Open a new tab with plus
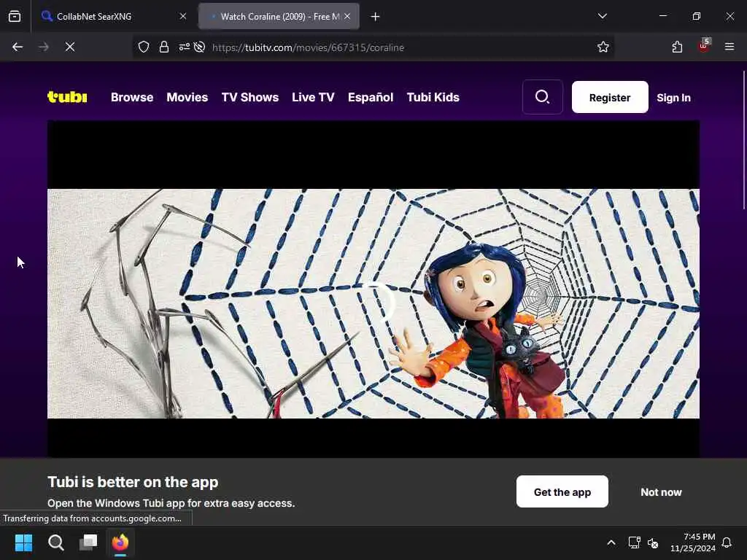Viewport: 747px width, 560px height. (x=376, y=17)
